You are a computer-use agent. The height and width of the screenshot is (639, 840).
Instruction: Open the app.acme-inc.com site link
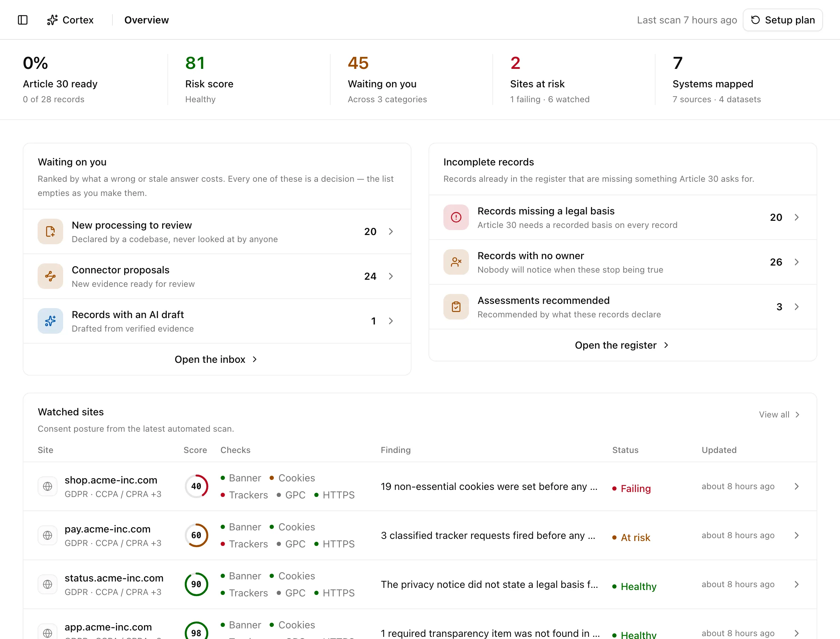coord(108,627)
